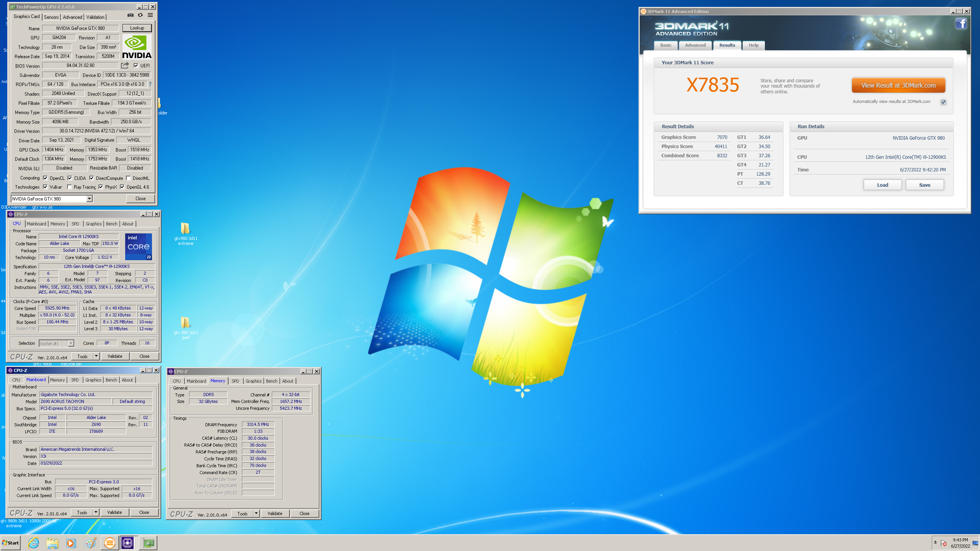Open the Bench tab in the CPU-Z Memory window
Screen dimensions: 980x551
tap(271, 381)
